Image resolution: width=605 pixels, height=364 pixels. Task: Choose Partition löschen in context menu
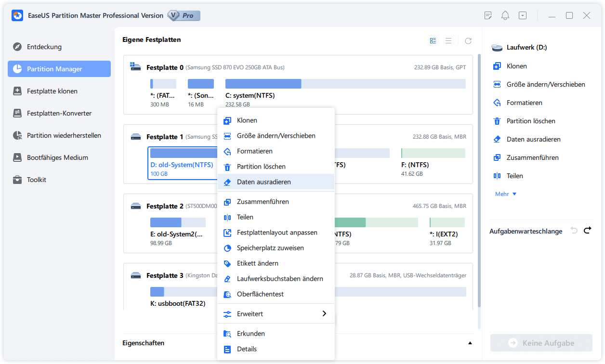tap(276, 167)
